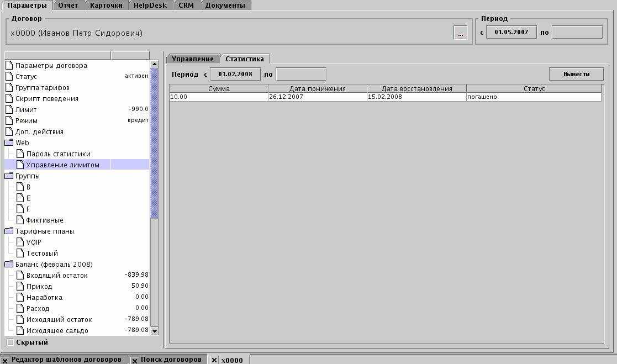Open the CRM tab
Viewport: 617px width, 364px height.
[186, 4]
